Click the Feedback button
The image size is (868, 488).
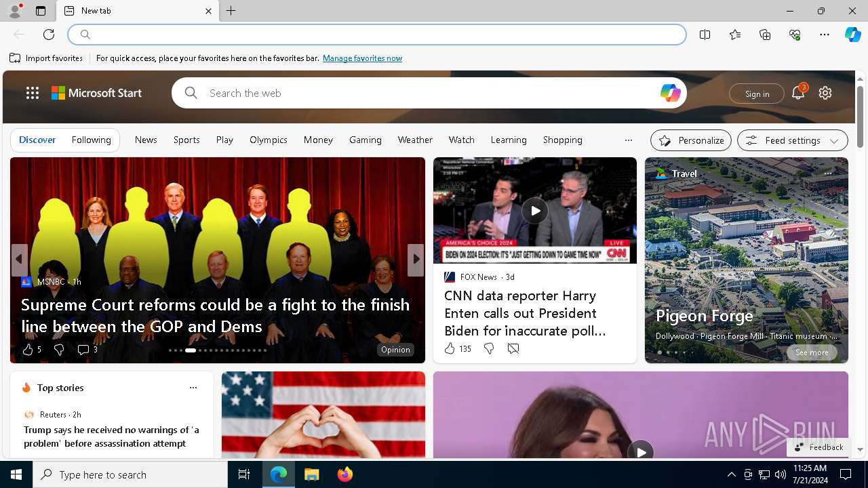pyautogui.click(x=819, y=447)
